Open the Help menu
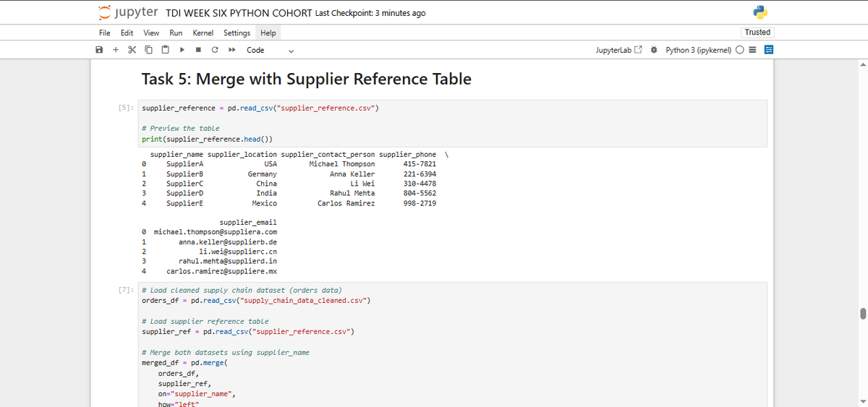The width and height of the screenshot is (868, 407). 268,33
